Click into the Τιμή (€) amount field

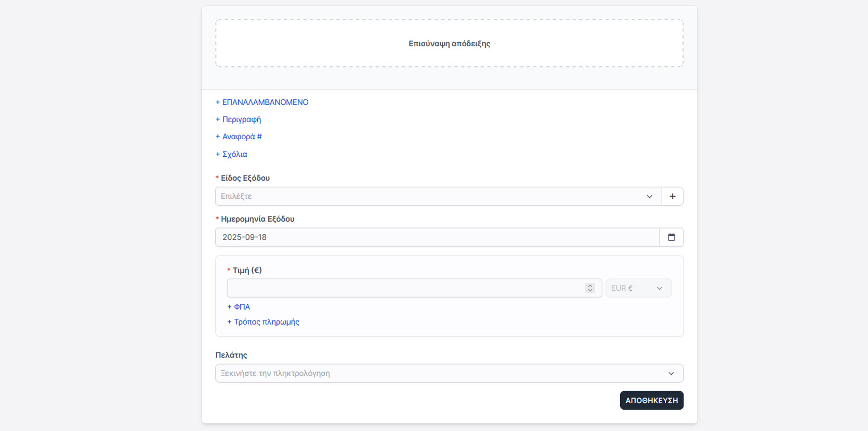[405, 288]
